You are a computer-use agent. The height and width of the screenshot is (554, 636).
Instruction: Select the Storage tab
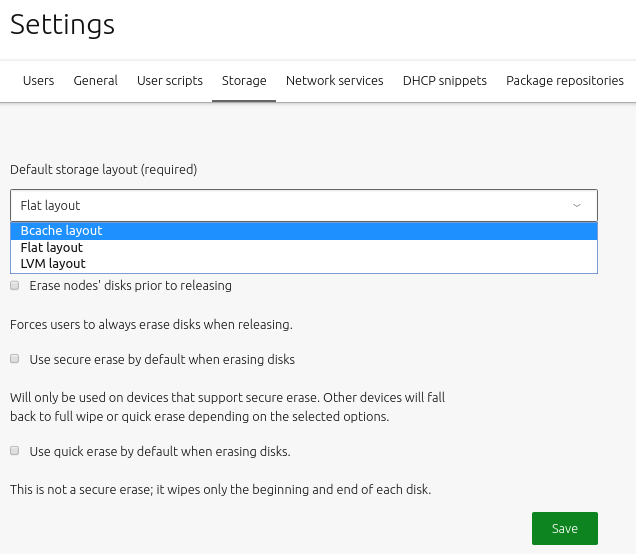pos(244,81)
